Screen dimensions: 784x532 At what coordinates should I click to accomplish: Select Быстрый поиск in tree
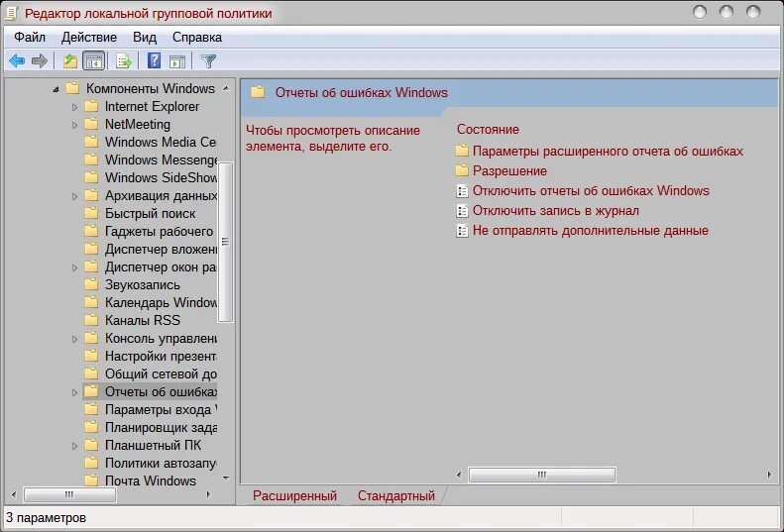tap(150, 214)
